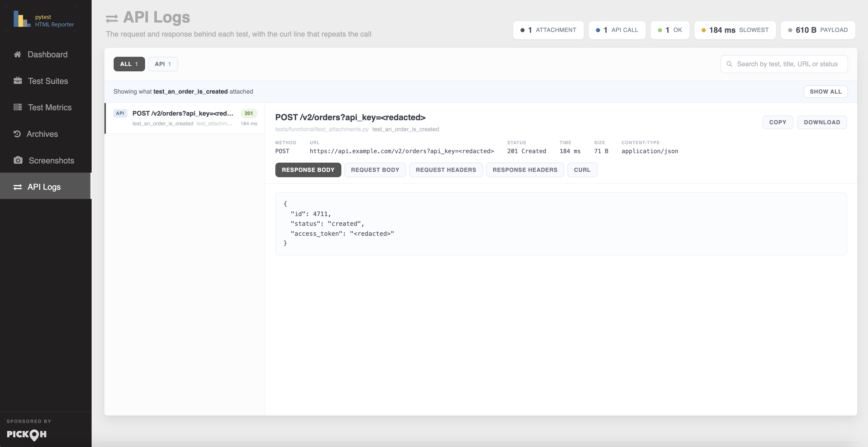
Task: Switch to the Response Body tab
Action: point(308,170)
